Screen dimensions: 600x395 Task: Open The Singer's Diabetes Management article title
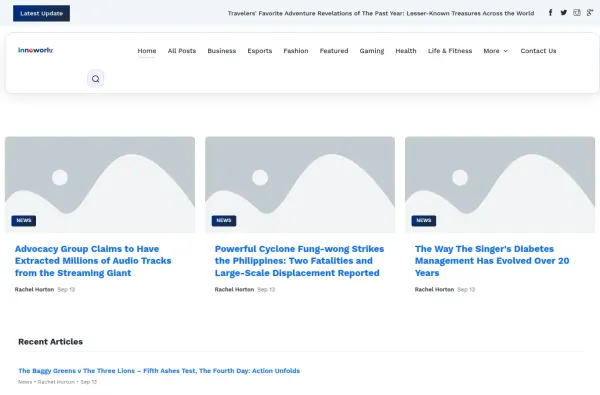(x=492, y=261)
